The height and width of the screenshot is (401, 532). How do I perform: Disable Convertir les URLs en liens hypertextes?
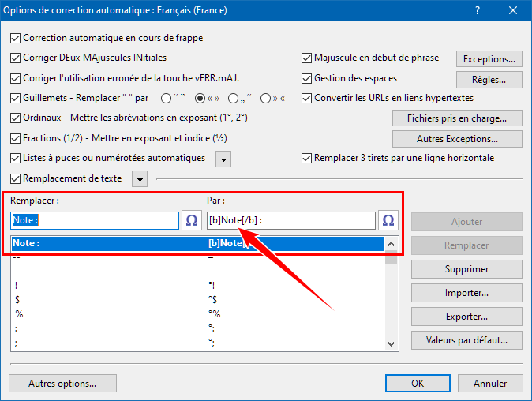pos(307,99)
